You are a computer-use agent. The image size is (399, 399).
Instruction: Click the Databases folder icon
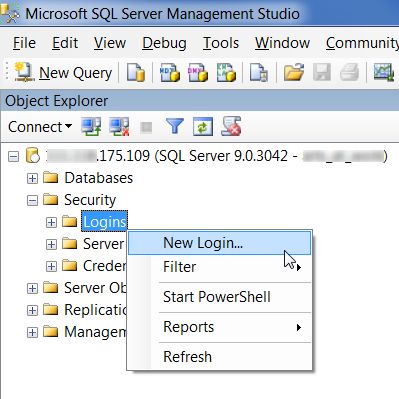point(51,178)
